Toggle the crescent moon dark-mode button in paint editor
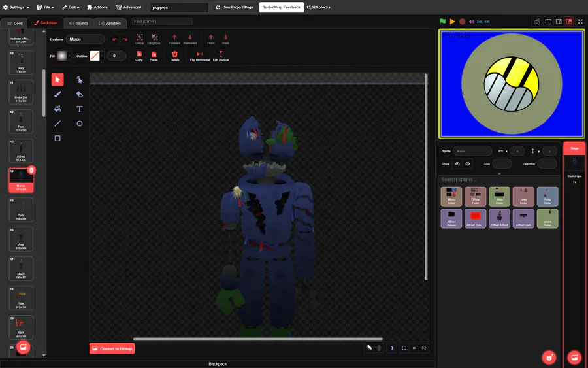Viewport: 588px width, 368px height. point(391,348)
